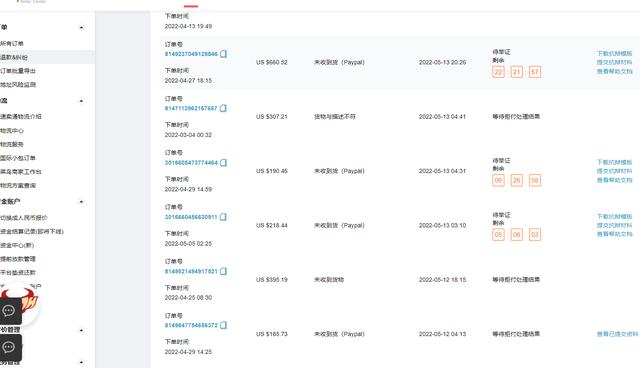Click the order time 2022-03-04 00:32
This screenshot has height=368, width=640.
tap(188, 135)
